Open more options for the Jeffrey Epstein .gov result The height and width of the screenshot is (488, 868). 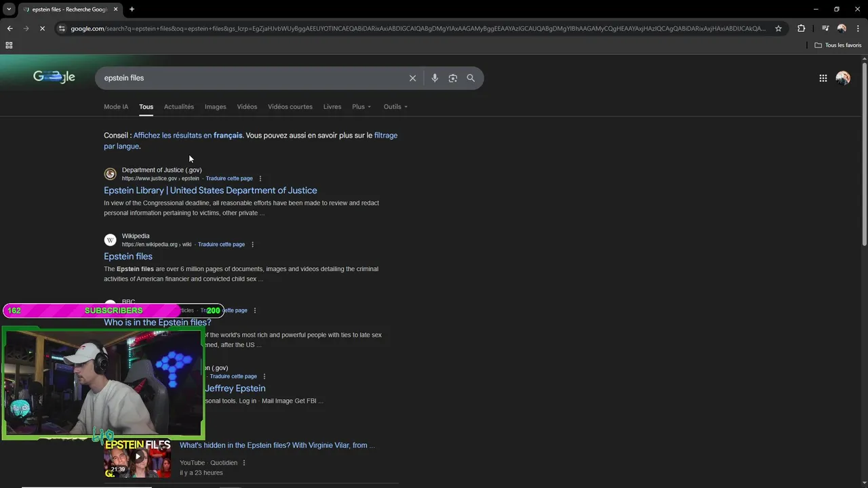point(264,376)
